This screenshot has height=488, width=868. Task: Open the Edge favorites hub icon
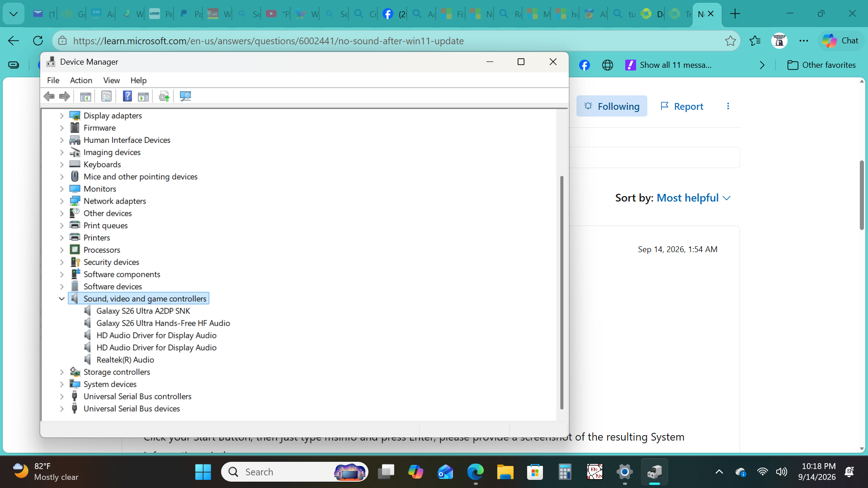coord(755,41)
